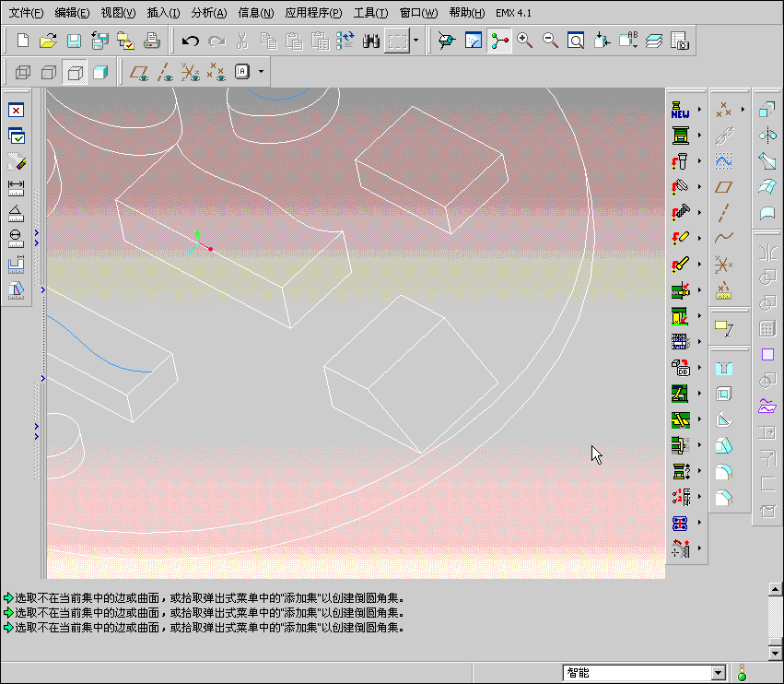Expand the datum point tool flyout arrow
This screenshot has width=784, height=684.
[x=743, y=110]
